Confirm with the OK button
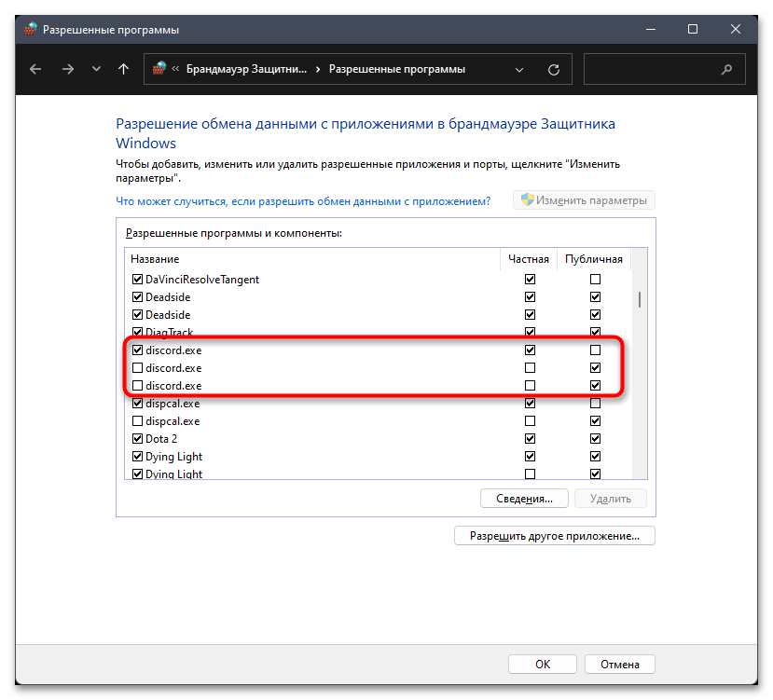The image size is (773, 700). pyautogui.click(x=543, y=665)
